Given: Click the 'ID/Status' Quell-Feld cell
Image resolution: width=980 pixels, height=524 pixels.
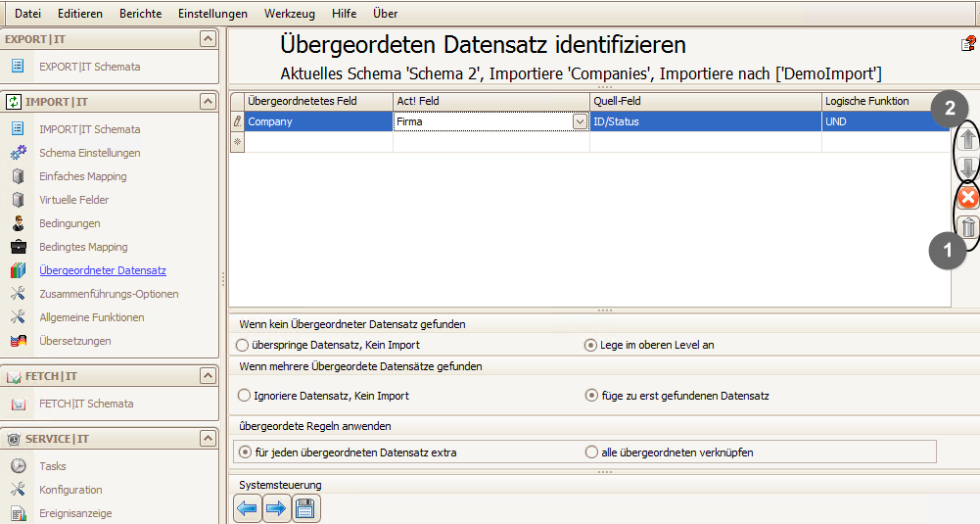Looking at the screenshot, I should tap(706, 121).
